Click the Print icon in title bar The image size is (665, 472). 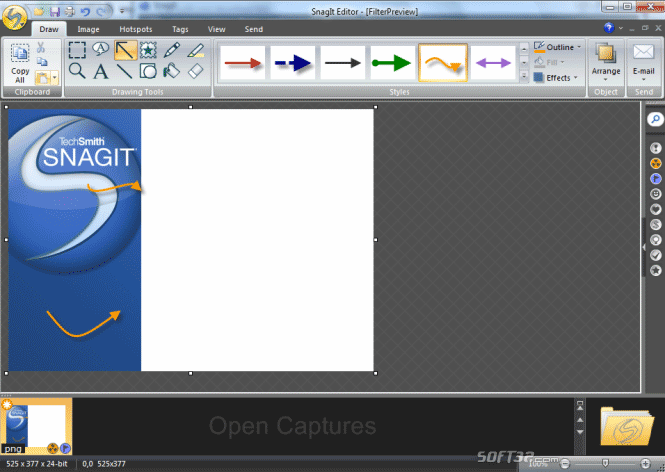[x=70, y=11]
